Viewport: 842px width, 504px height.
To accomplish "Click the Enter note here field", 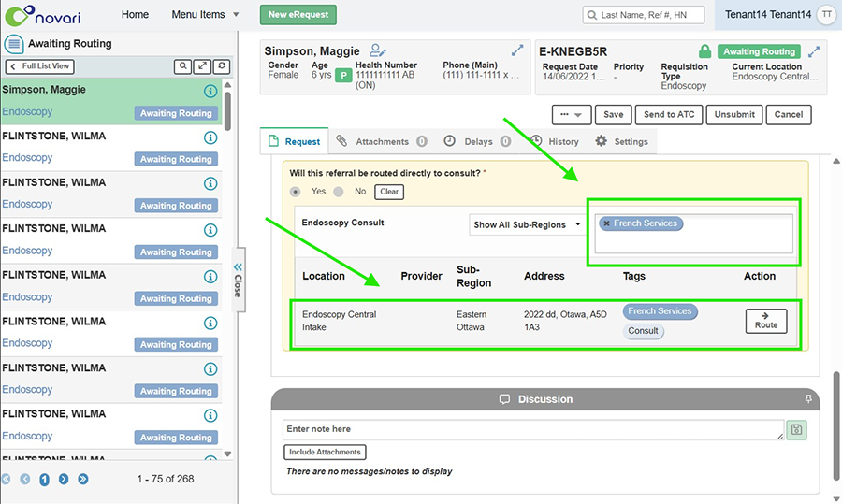I will coord(533,429).
